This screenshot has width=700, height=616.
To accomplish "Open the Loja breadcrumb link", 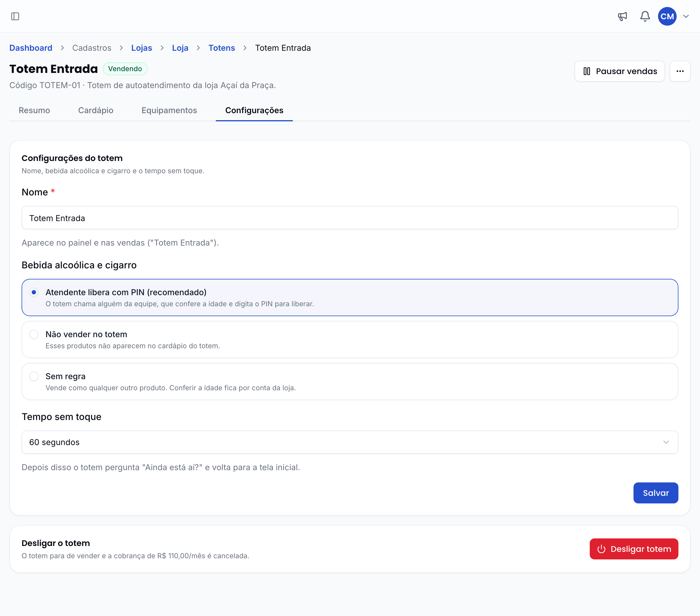I will 180,48.
